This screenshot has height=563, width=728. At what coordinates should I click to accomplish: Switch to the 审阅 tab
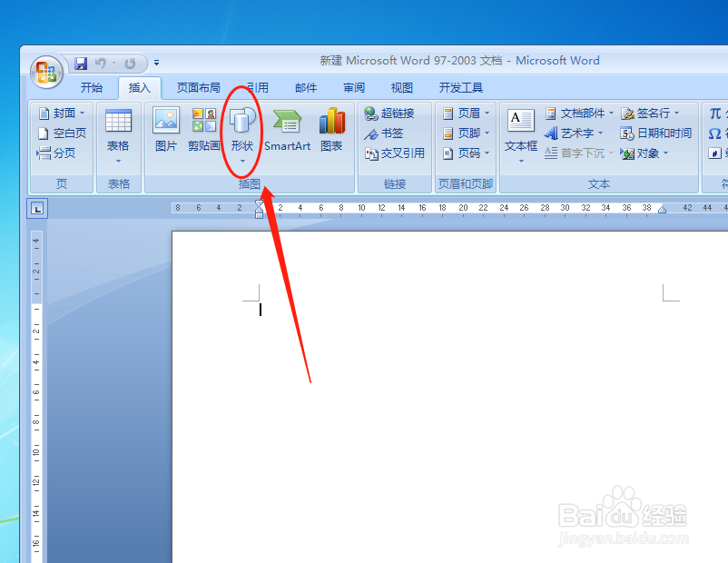354,87
